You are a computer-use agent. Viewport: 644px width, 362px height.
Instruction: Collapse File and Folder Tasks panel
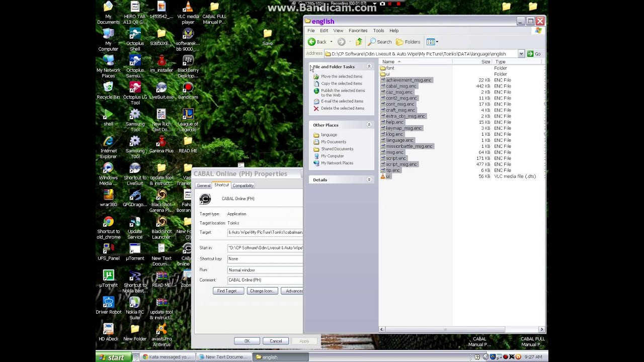pos(369,66)
